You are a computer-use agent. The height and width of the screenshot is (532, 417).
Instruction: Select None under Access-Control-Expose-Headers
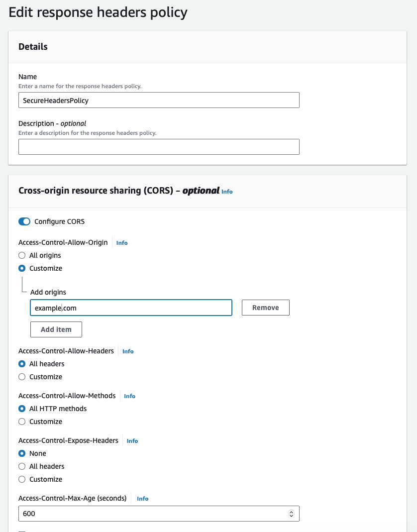(22, 453)
